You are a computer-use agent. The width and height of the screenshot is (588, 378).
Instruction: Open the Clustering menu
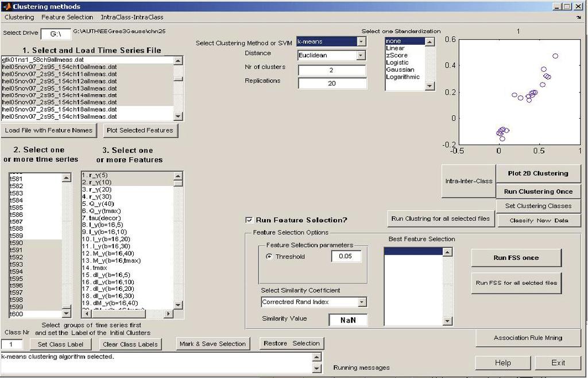(19, 17)
